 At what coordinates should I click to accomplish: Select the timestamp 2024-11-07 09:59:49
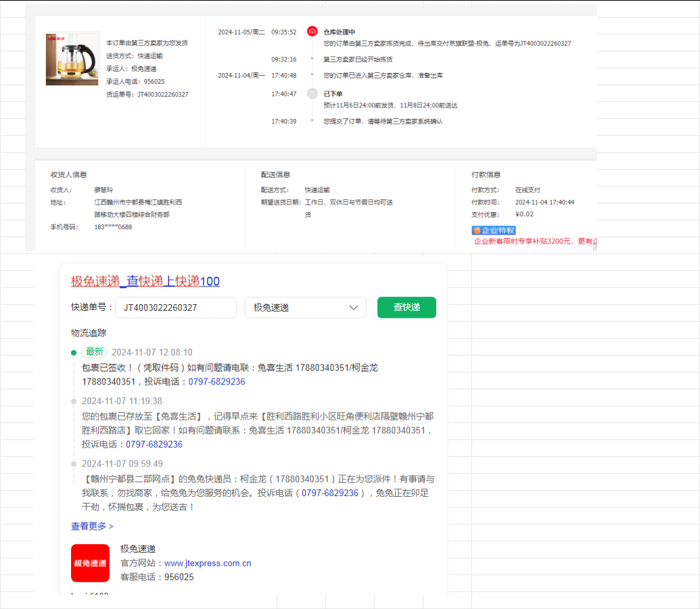point(122,464)
